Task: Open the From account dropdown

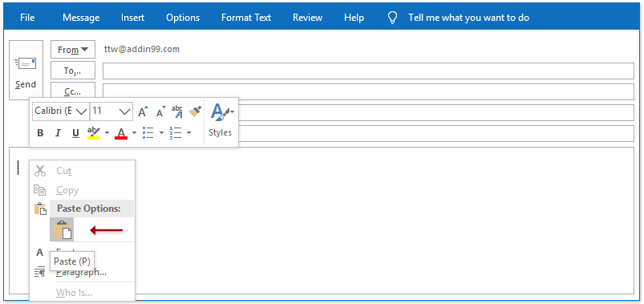Action: [73, 49]
